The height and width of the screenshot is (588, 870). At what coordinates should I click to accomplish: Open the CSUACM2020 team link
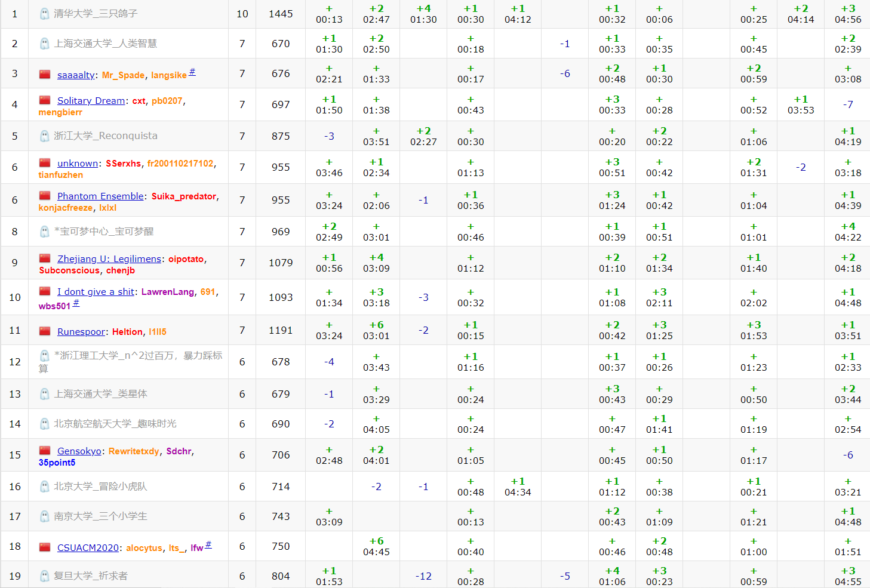[88, 548]
